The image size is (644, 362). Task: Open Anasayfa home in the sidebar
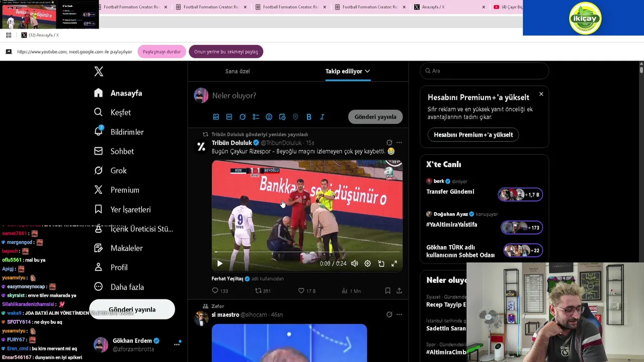point(118,93)
